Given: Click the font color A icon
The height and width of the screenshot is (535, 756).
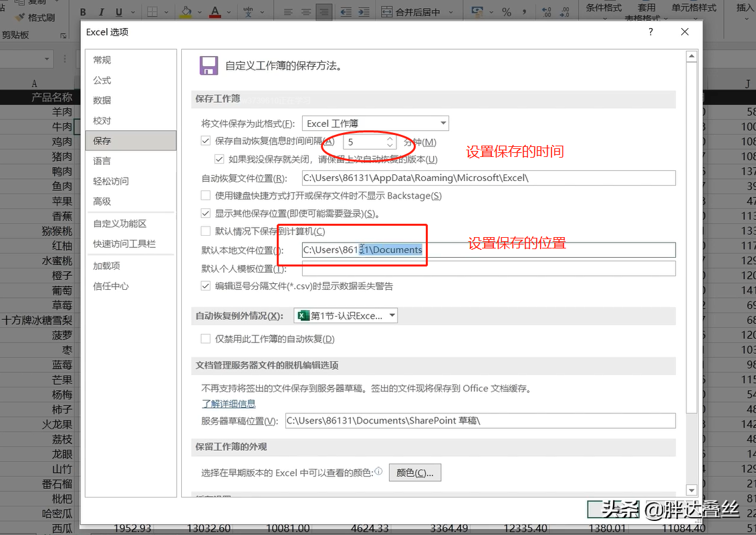Looking at the screenshot, I should point(215,12).
